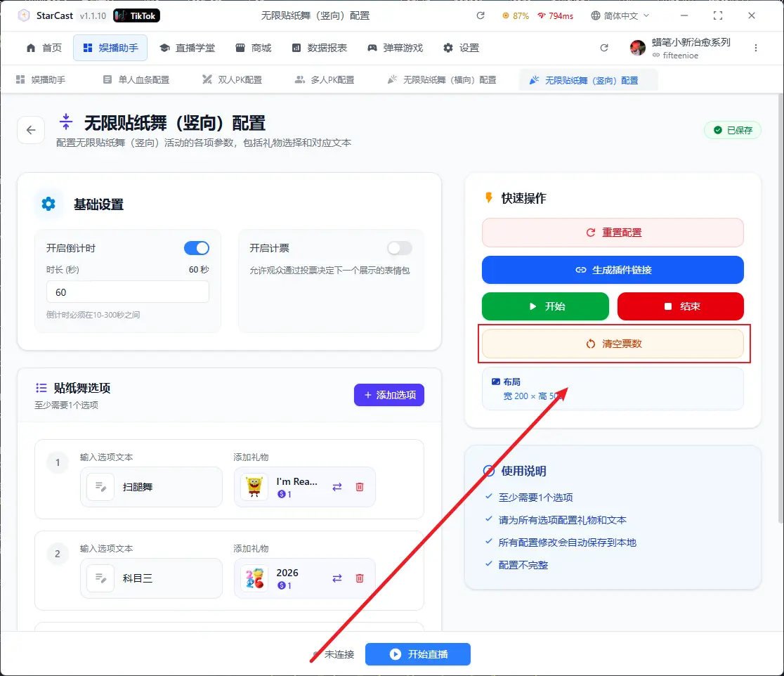
Task: Click refresh icon beside user avatar
Action: pyautogui.click(x=604, y=48)
